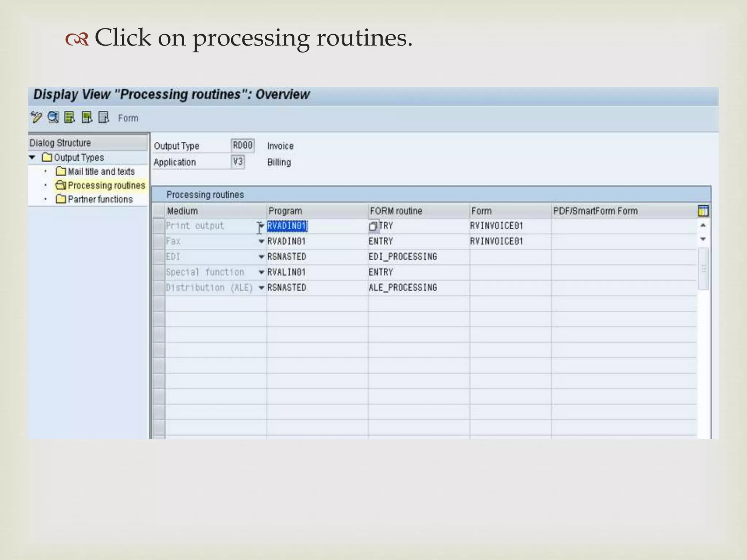Click the details magnifier toolbar icon
The height and width of the screenshot is (560, 747).
53,118
